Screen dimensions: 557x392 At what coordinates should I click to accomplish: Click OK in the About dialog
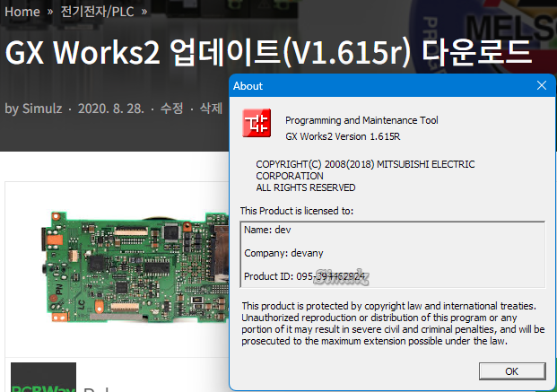click(x=512, y=371)
